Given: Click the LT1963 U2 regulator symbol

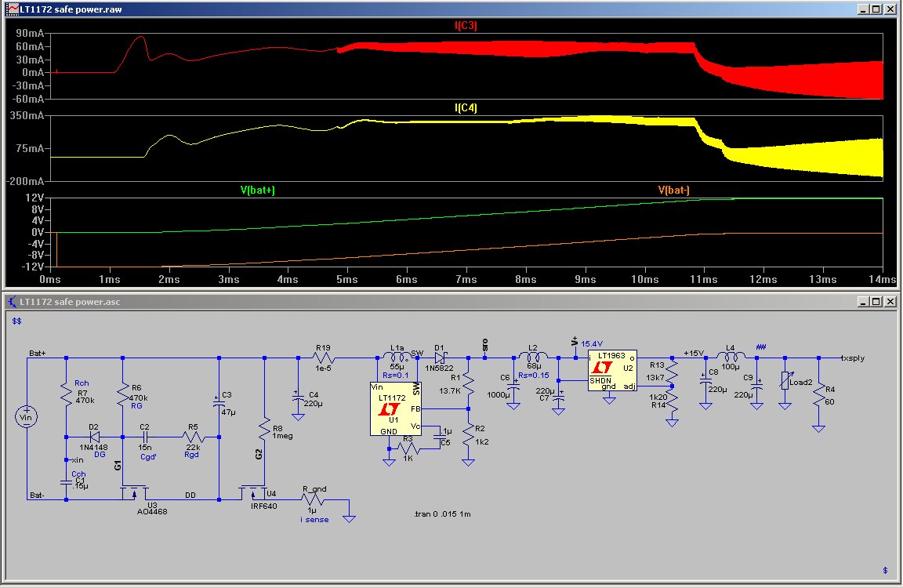Looking at the screenshot, I should coord(611,370).
